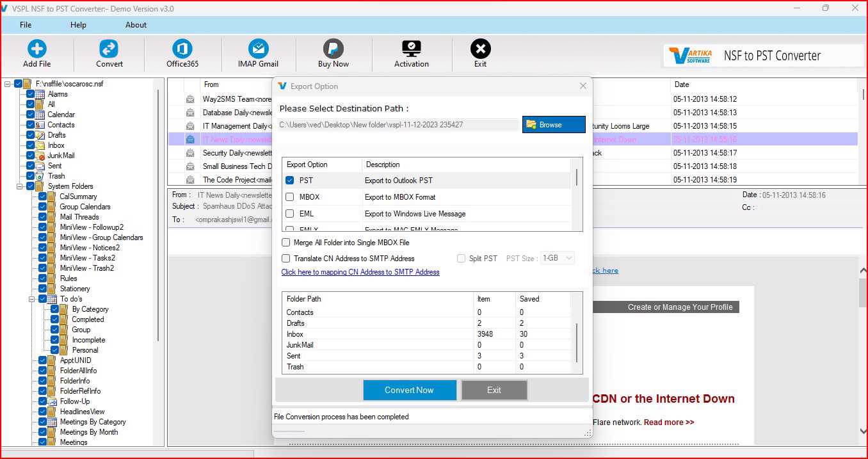
Task: Click the dialog Exit button
Action: tap(494, 390)
